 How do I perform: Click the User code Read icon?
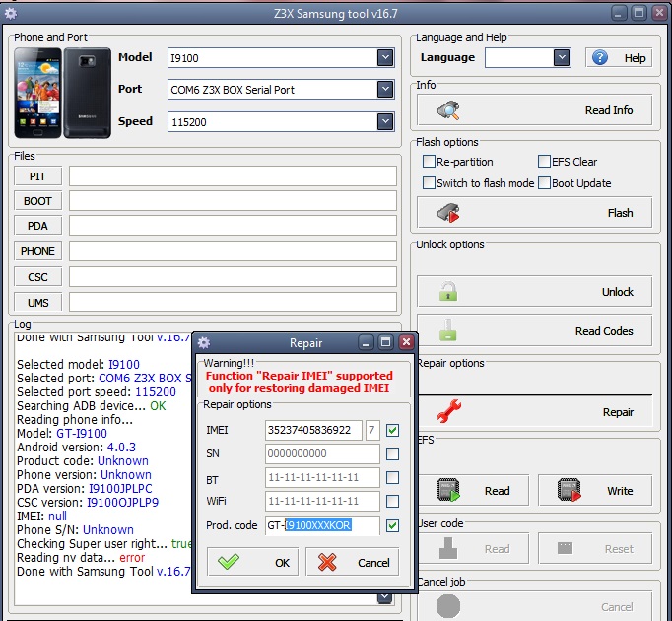[x=448, y=548]
